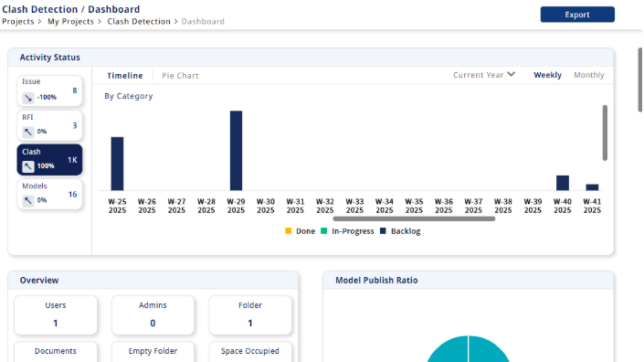Viewport: 644px width, 362px height.
Task: Select the Models activity card
Action: point(49,195)
